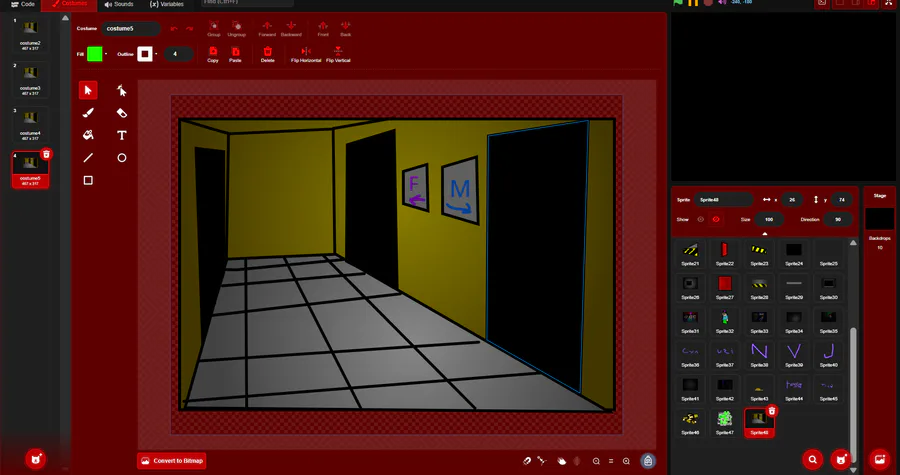Image resolution: width=900 pixels, height=475 pixels.
Task: Click the Undo arrow
Action: [174, 29]
